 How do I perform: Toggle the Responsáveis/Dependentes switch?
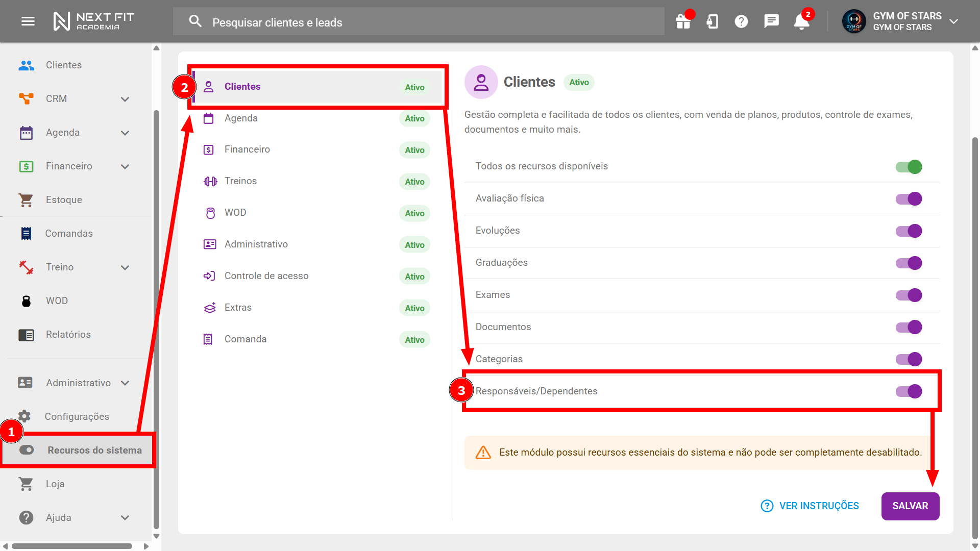click(x=909, y=391)
